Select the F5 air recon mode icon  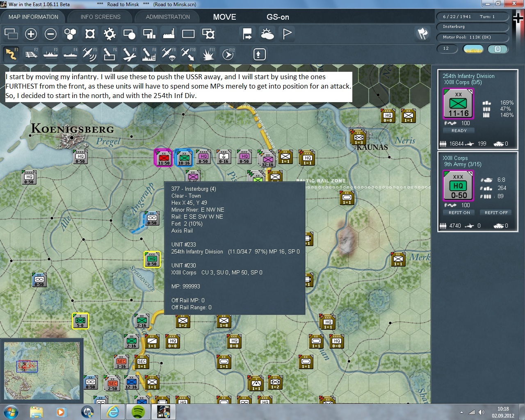[x=90, y=54]
